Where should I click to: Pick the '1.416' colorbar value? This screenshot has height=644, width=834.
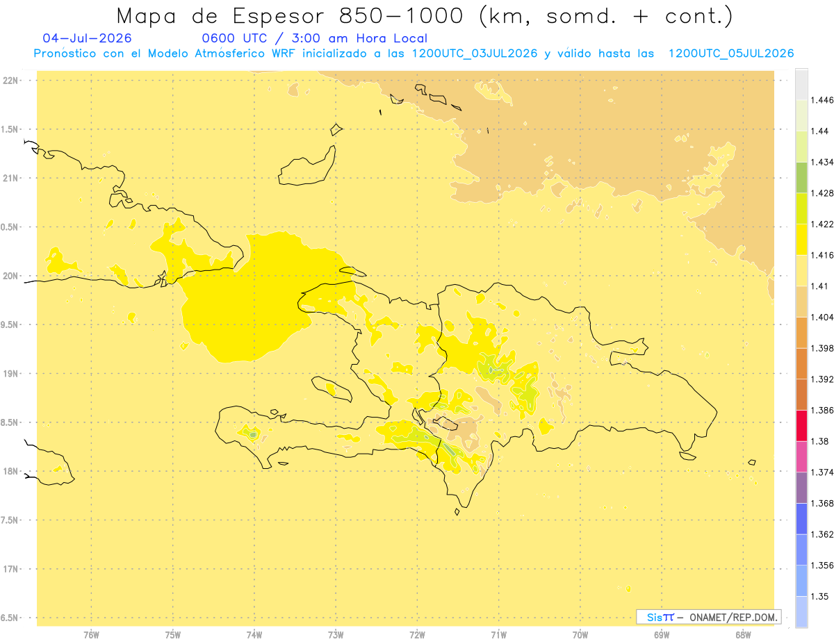[x=822, y=255]
